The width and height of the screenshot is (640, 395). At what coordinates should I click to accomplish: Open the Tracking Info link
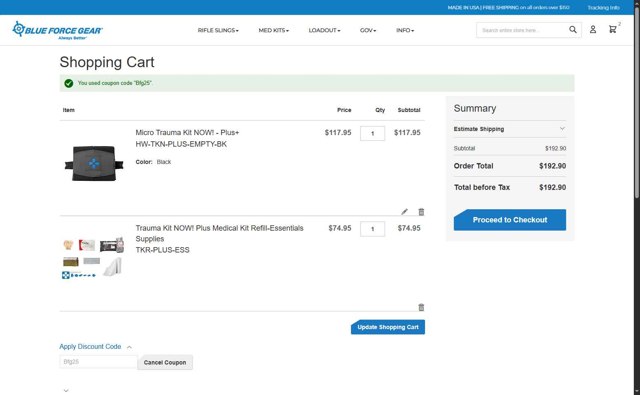(603, 7)
